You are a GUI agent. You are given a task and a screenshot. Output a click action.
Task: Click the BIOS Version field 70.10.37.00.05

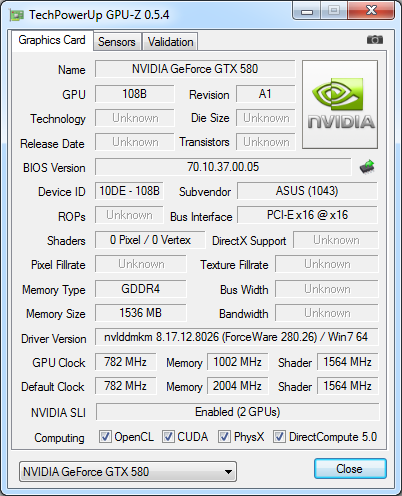[x=223, y=167]
